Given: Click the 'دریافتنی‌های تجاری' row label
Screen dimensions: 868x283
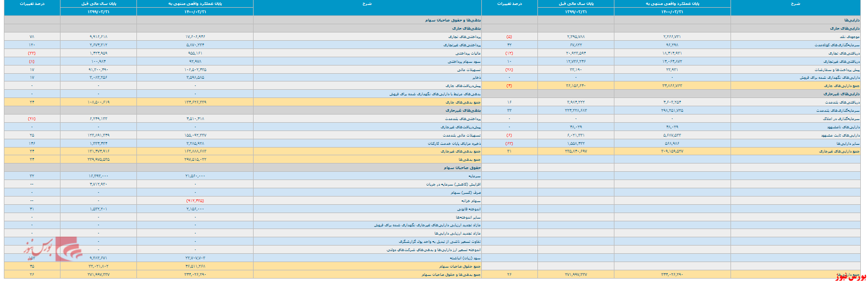Looking at the screenshot, I should (x=845, y=53).
